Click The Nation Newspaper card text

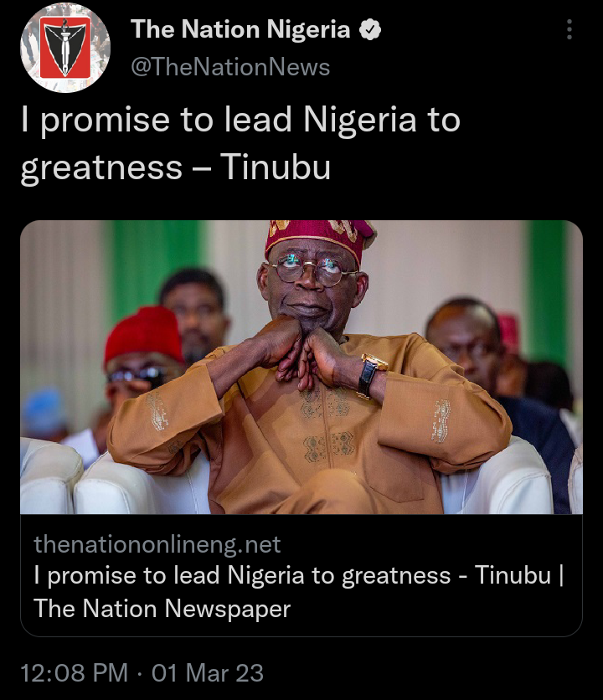tap(162, 609)
